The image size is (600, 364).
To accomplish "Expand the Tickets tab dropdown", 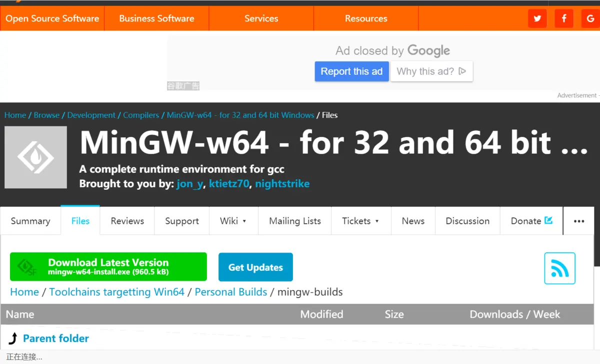I will [360, 221].
